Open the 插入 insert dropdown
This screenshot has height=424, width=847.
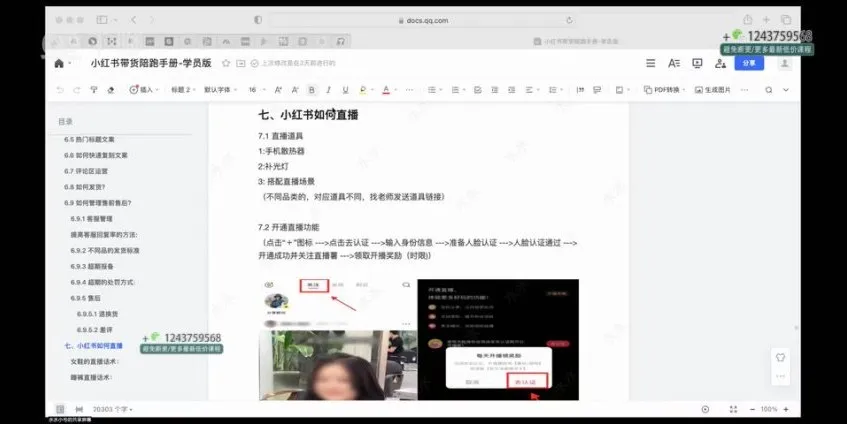(141, 89)
